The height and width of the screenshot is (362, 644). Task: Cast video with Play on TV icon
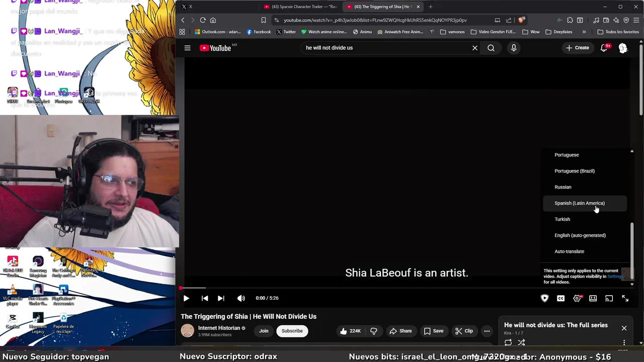click(x=609, y=298)
